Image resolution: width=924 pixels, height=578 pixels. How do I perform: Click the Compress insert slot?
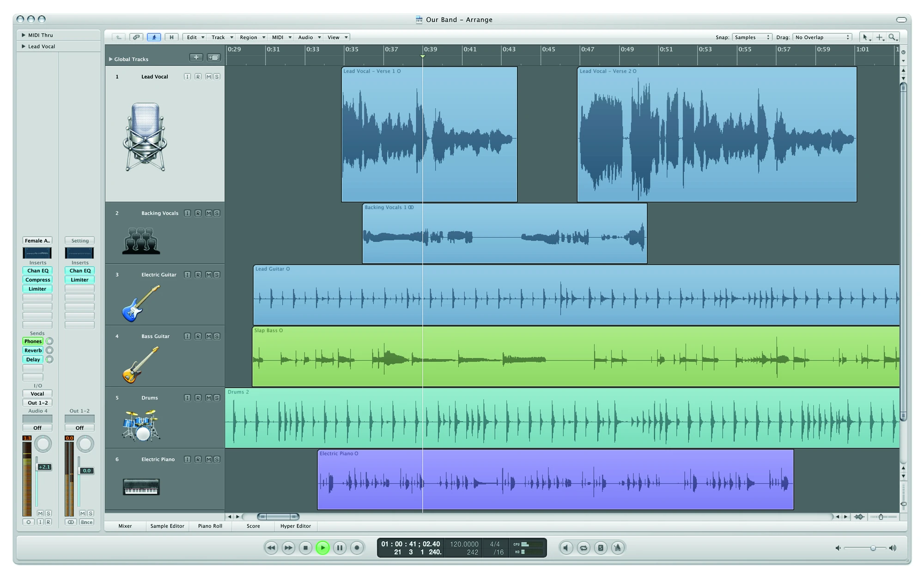click(37, 280)
